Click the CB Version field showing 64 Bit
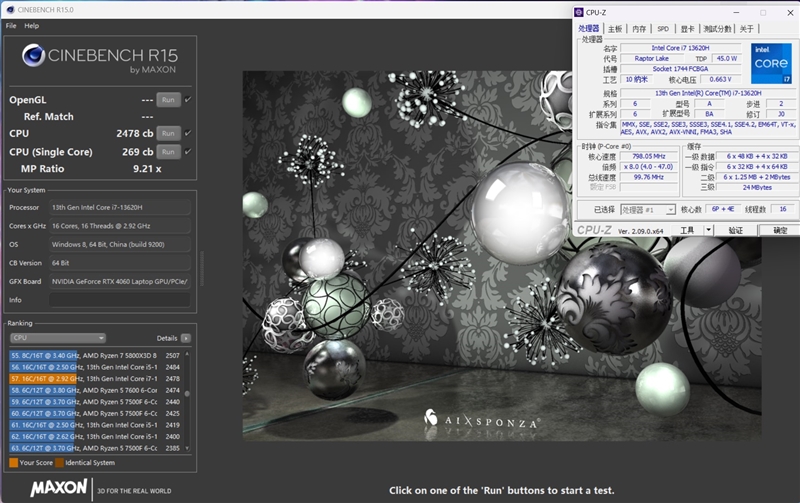800x503 pixels. tap(120, 263)
